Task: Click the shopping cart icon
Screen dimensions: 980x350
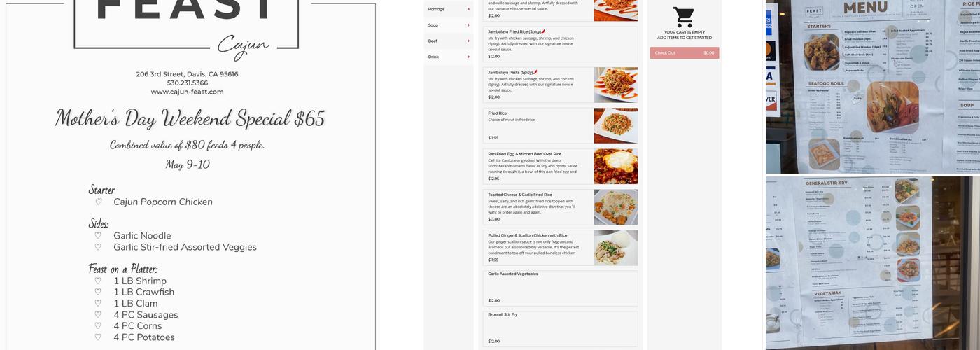Action: [684, 17]
